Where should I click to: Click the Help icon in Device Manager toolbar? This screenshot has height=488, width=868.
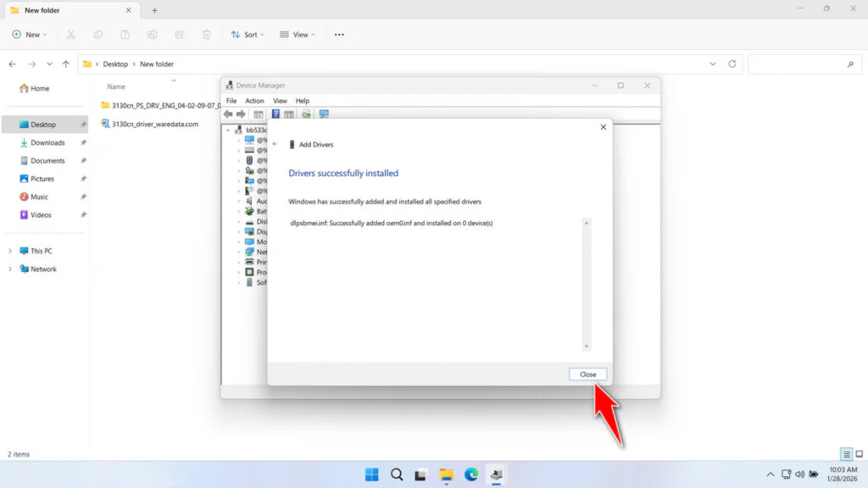click(x=275, y=114)
